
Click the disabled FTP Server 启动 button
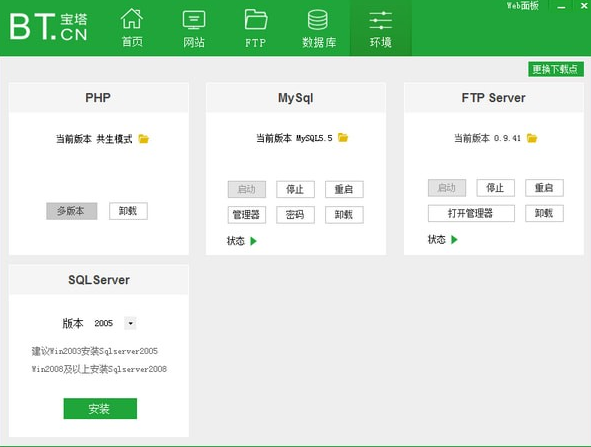pos(447,188)
